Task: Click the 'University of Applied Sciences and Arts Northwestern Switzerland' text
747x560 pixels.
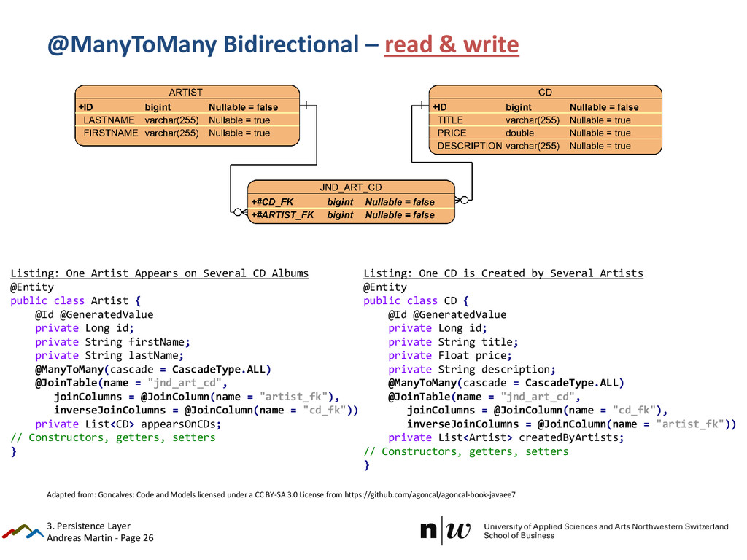Action: coord(606,526)
